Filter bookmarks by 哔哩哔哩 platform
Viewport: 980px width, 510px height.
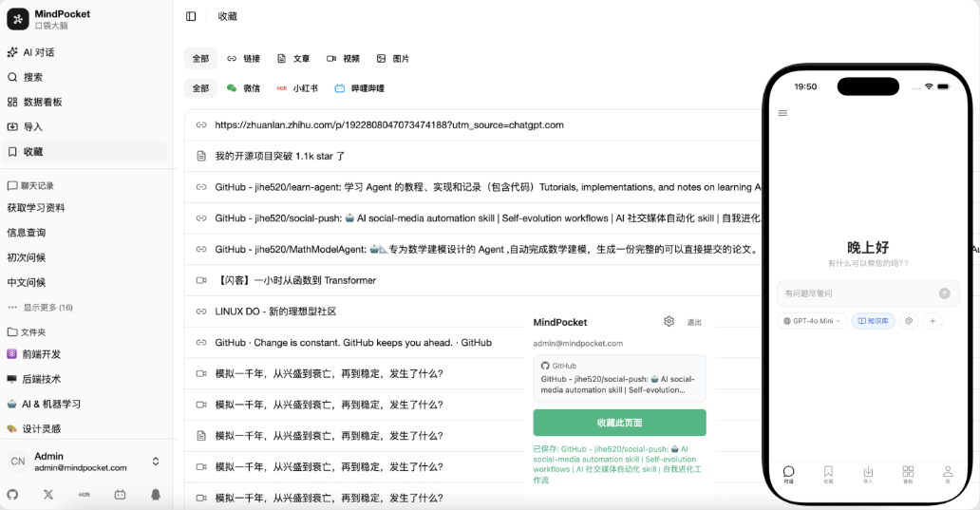click(x=359, y=88)
